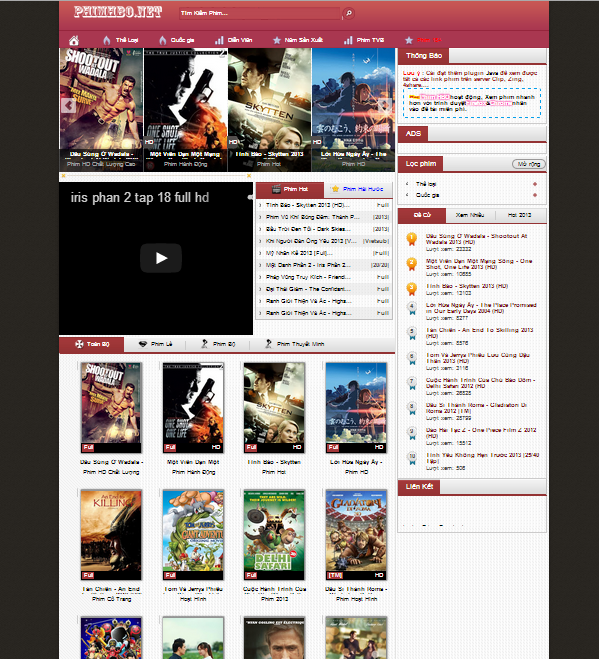
Task: Open Tom and Jerry Giant Adventure poster
Action: (x=193, y=535)
